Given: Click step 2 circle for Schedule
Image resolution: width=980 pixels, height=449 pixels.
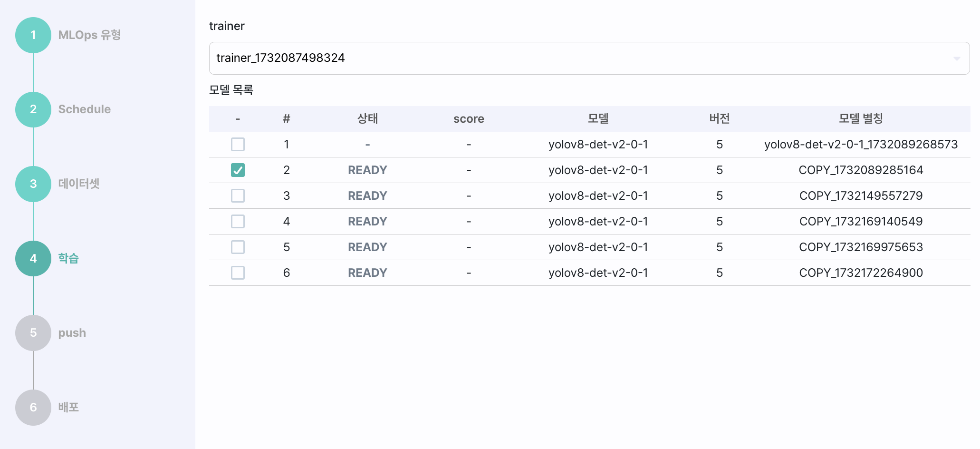Looking at the screenshot, I should point(33,109).
